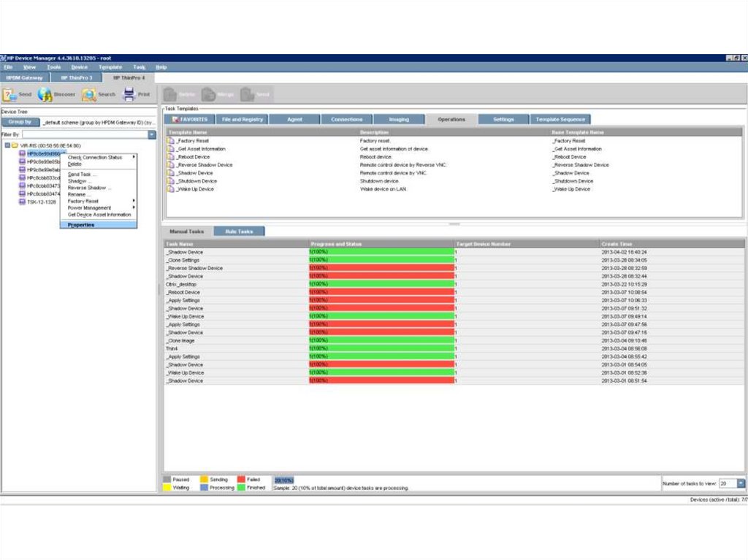
Task: Open the Connections template tab
Action: click(347, 119)
